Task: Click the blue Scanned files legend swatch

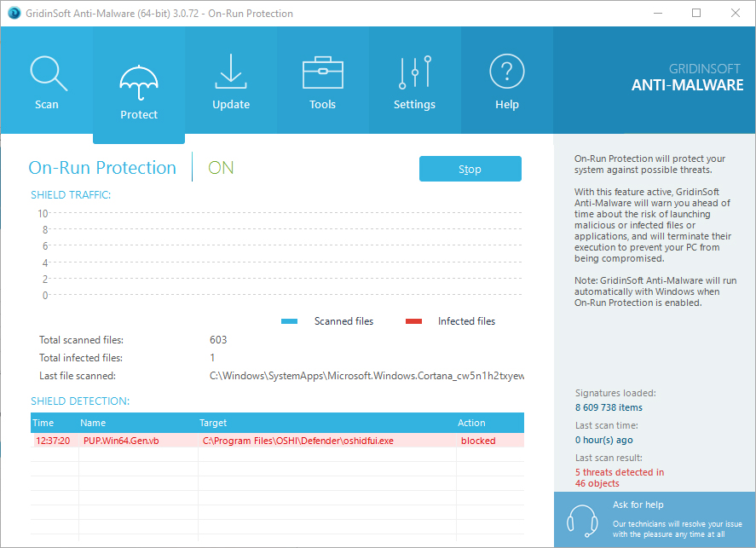Action: coord(290,322)
